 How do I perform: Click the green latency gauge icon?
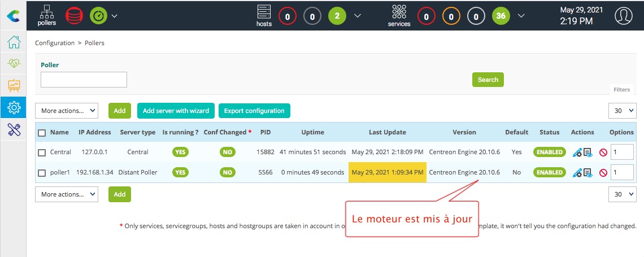98,15
